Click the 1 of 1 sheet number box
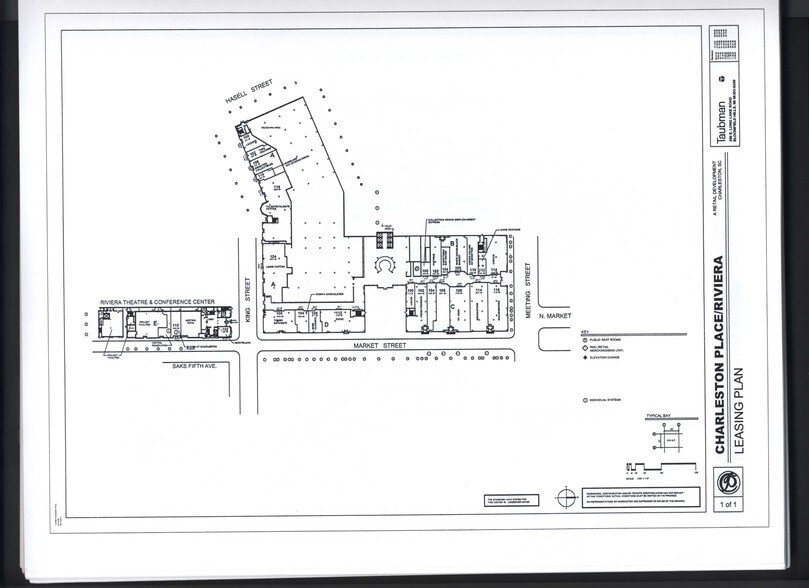 tap(728, 503)
